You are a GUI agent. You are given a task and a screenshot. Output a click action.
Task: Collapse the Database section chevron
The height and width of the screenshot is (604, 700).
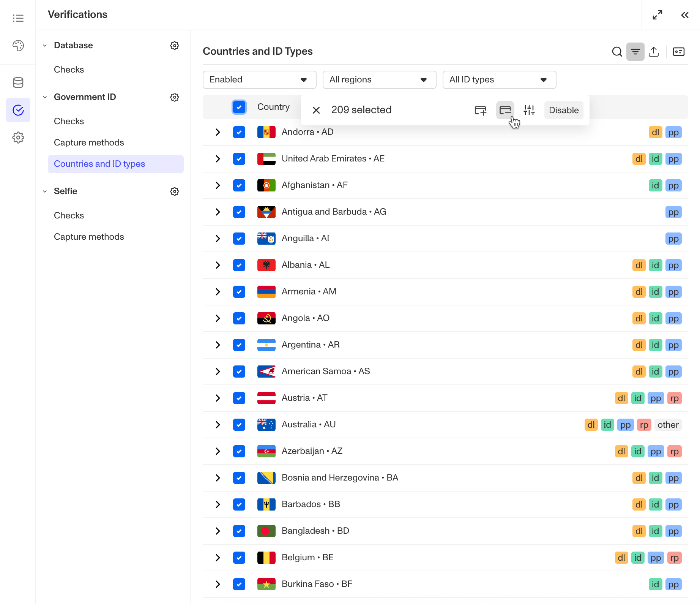[x=45, y=46]
